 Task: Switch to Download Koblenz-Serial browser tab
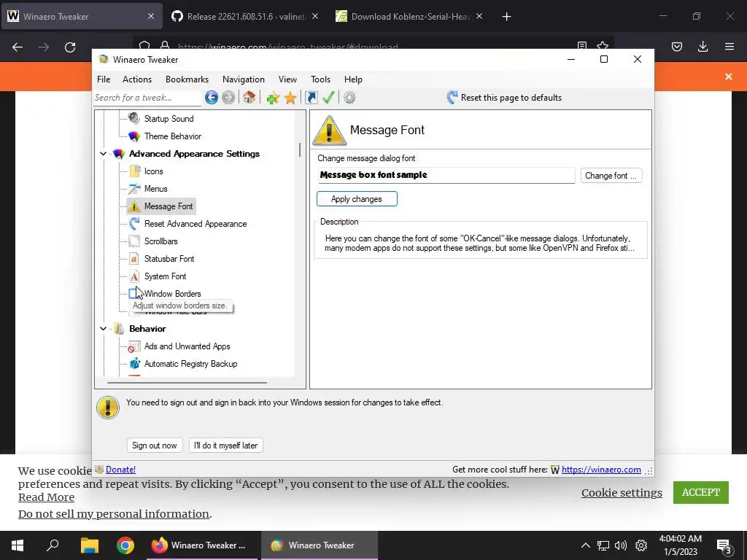[409, 17]
